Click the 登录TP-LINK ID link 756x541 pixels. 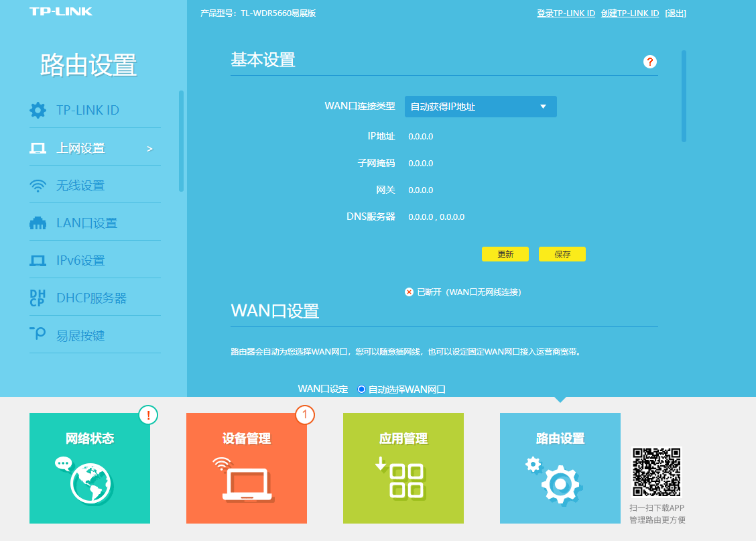coord(566,13)
